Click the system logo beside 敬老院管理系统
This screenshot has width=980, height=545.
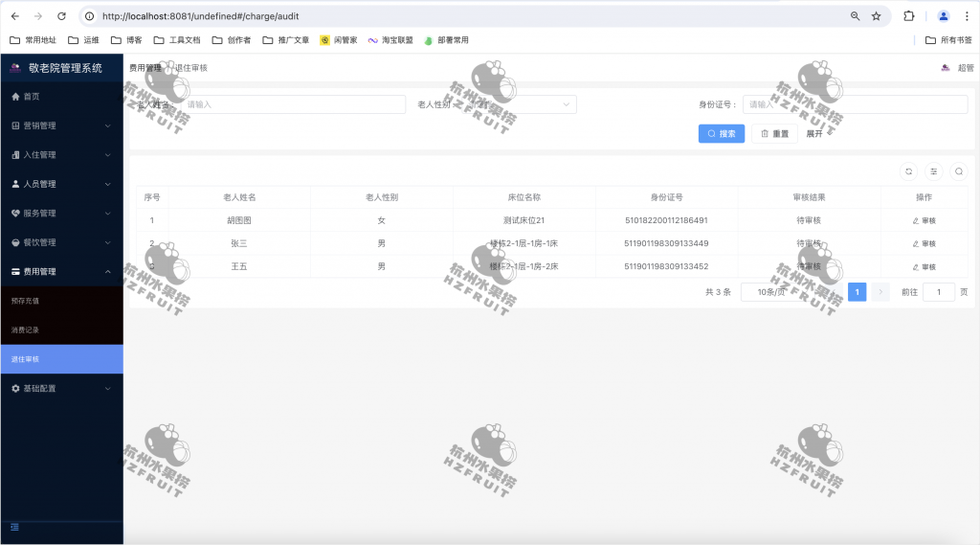coord(15,68)
